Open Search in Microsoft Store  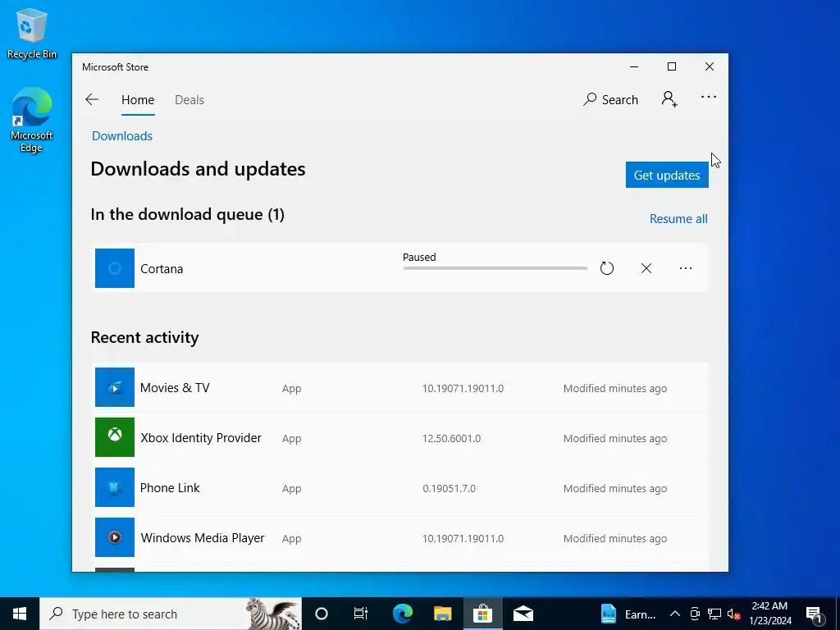(x=610, y=99)
